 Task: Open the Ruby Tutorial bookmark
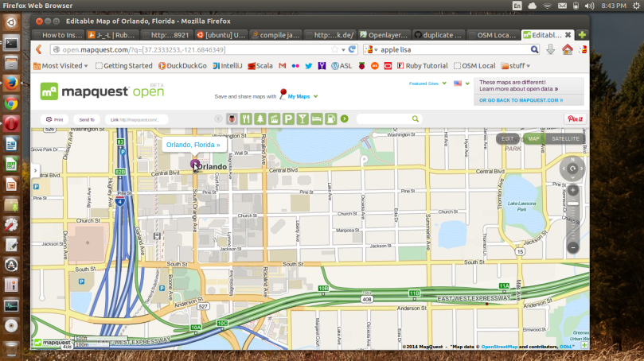click(422, 66)
